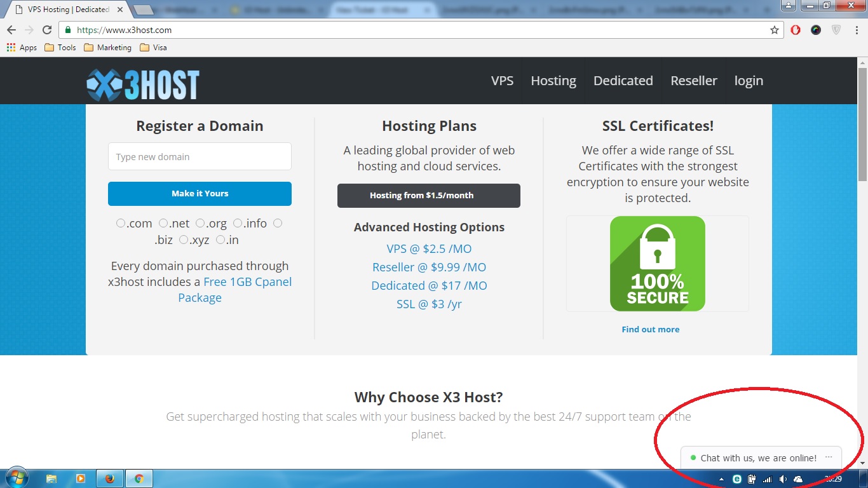The image size is (868, 488).
Task: Click the Chrome taskbar icon
Action: (x=139, y=479)
